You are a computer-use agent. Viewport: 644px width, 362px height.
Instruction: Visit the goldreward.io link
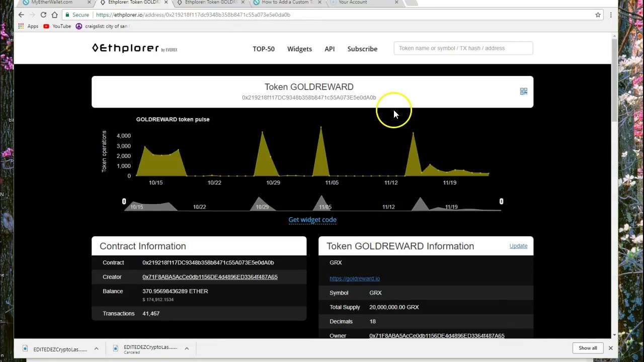(x=355, y=279)
